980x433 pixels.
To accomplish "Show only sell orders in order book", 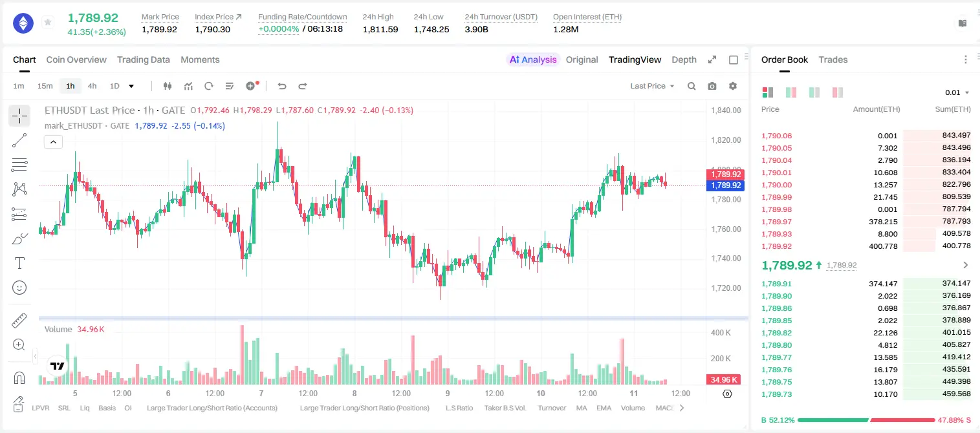I will pos(838,92).
